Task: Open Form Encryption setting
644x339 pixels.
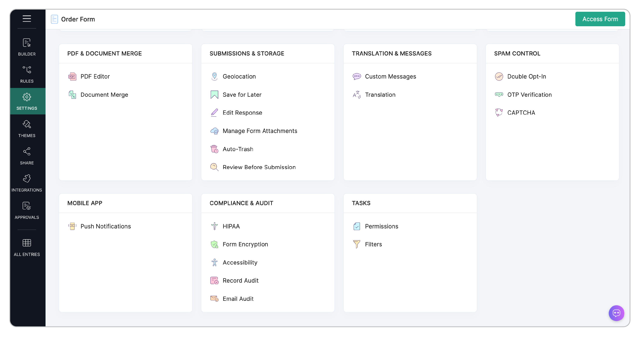Action: pyautogui.click(x=245, y=244)
